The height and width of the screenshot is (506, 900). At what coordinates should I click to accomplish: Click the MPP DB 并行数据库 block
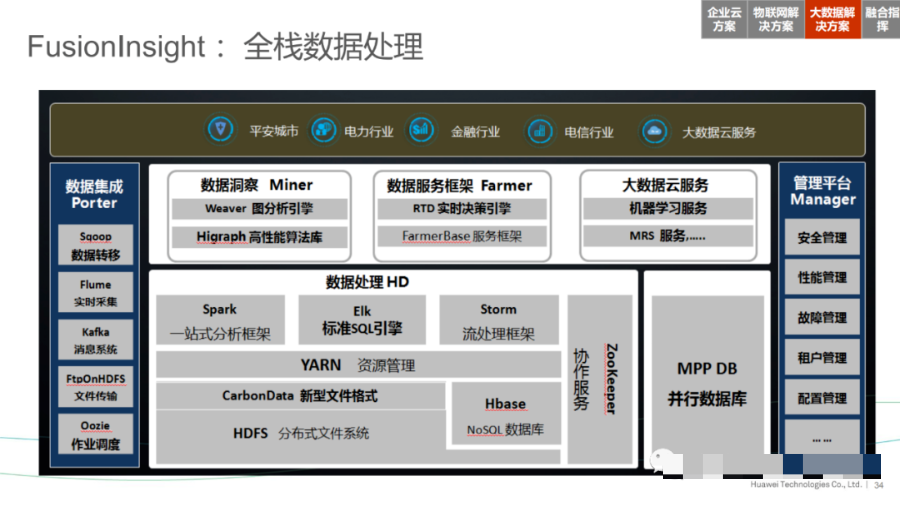point(708,379)
